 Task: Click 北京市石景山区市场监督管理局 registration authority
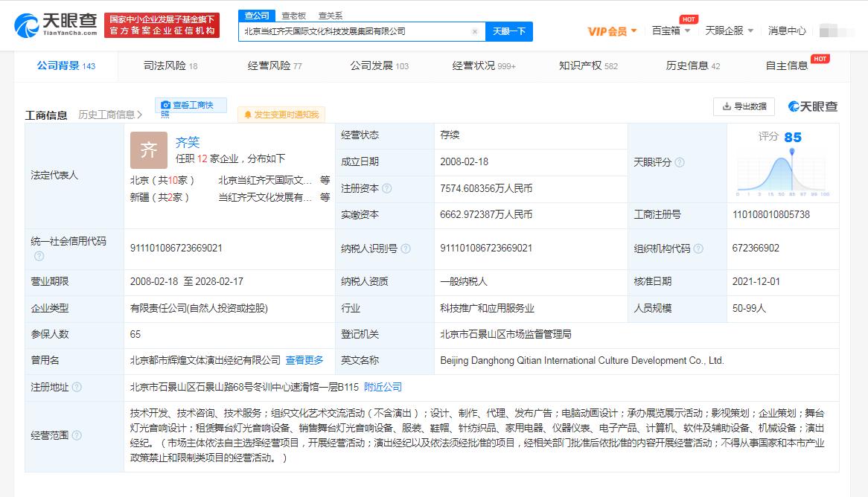505,334
